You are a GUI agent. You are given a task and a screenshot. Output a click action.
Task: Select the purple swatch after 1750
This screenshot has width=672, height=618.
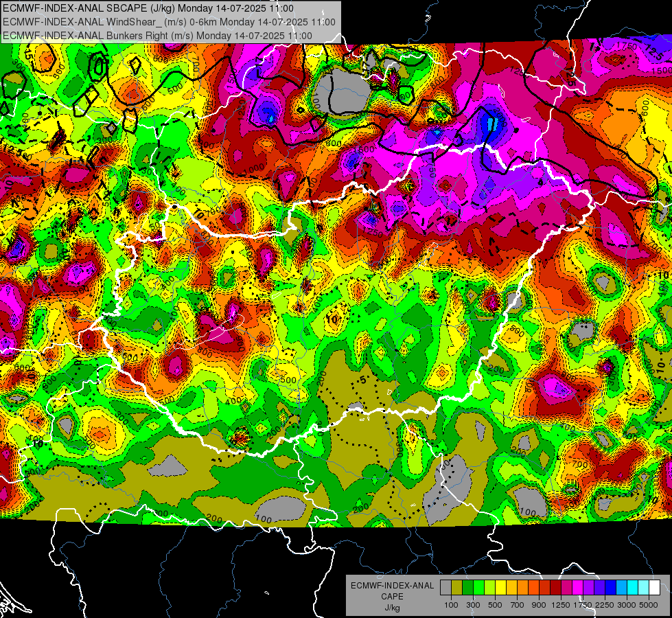click(x=589, y=587)
